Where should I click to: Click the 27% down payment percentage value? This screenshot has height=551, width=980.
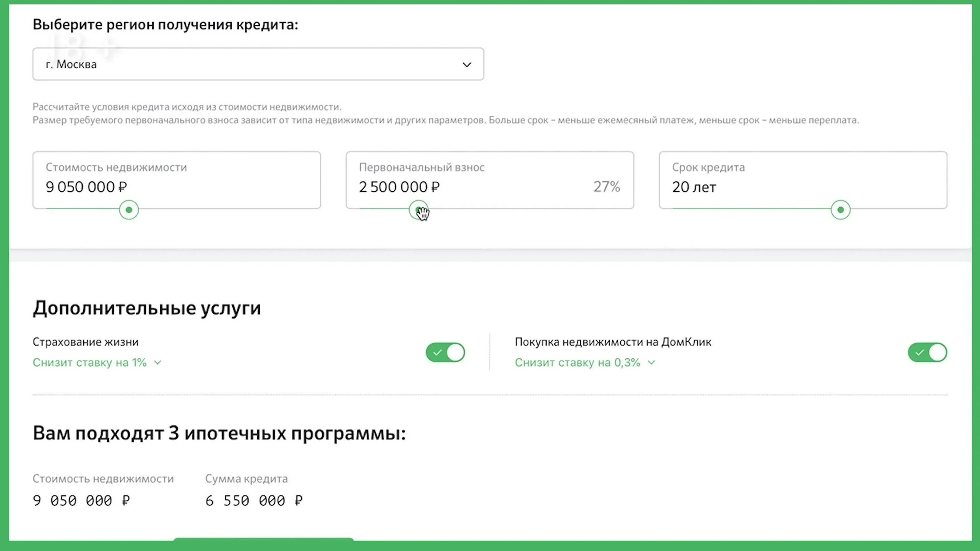click(x=607, y=187)
